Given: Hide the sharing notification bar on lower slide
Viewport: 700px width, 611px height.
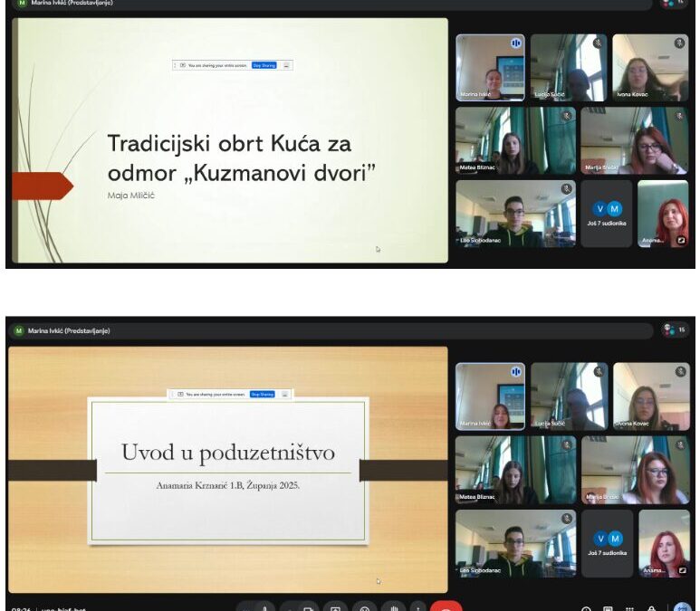Looking at the screenshot, I should 286,395.
